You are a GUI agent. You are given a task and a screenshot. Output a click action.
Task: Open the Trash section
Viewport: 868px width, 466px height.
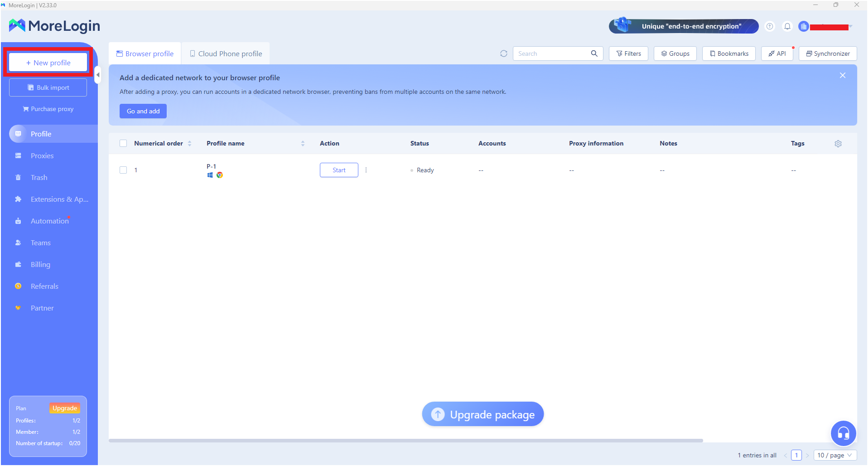coord(39,177)
